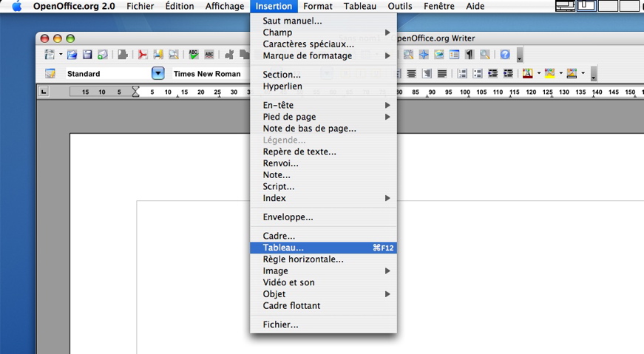Expand the Marque de formatage submenu
This screenshot has height=354, width=644.
(324, 55)
